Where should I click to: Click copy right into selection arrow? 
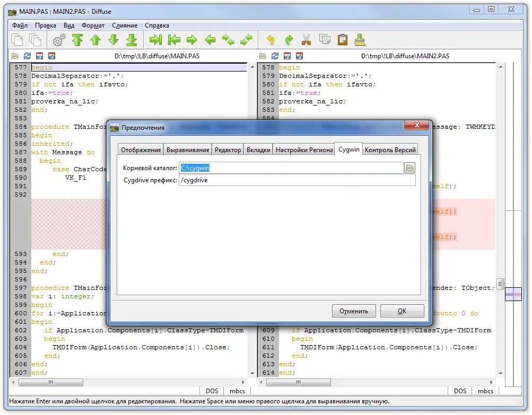click(210, 40)
